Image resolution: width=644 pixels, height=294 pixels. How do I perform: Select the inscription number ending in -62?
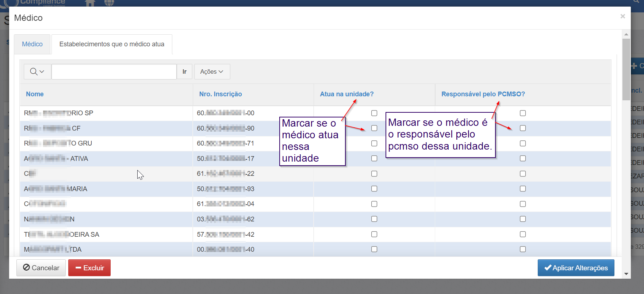click(226, 219)
